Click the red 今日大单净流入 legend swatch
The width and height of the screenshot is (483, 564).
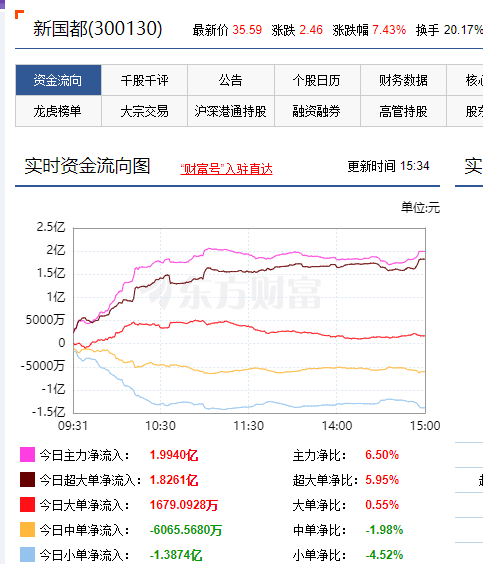(27, 505)
